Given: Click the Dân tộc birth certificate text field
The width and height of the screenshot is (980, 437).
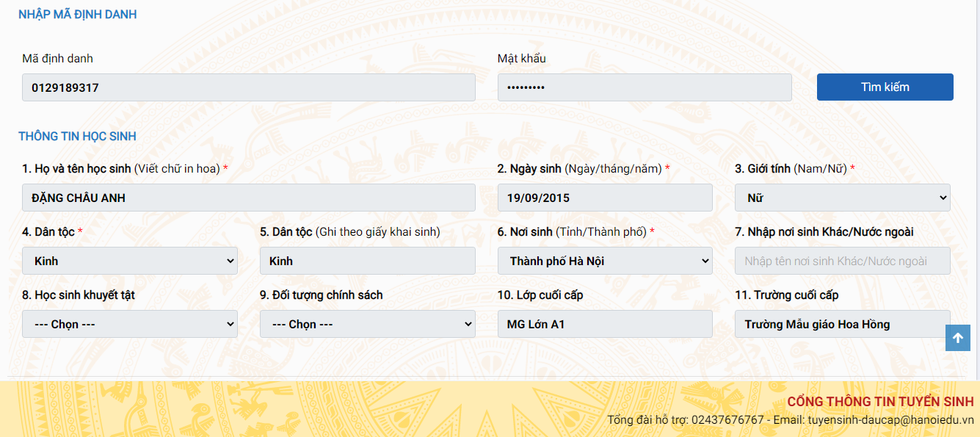Looking at the screenshot, I should (367, 261).
